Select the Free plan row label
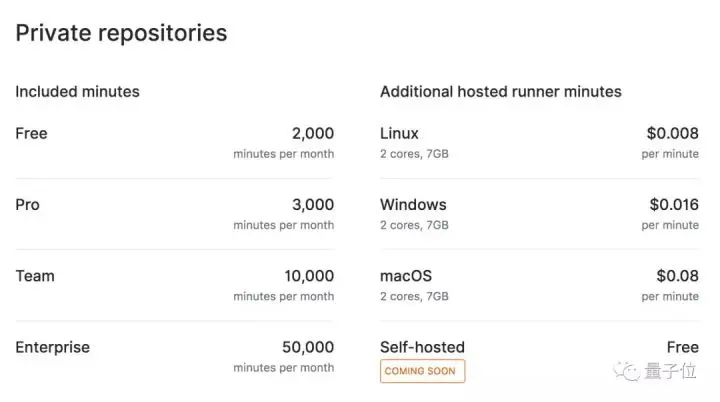 pyautogui.click(x=32, y=133)
